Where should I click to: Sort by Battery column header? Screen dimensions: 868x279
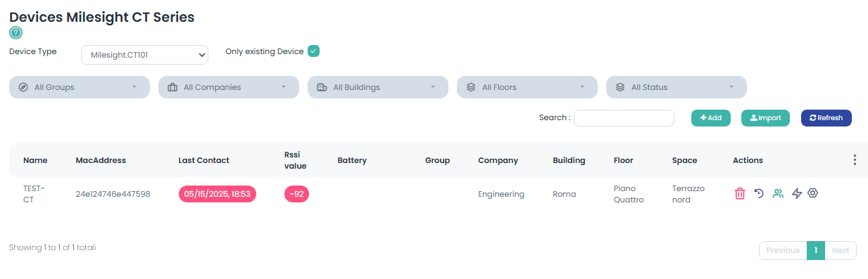point(352,160)
